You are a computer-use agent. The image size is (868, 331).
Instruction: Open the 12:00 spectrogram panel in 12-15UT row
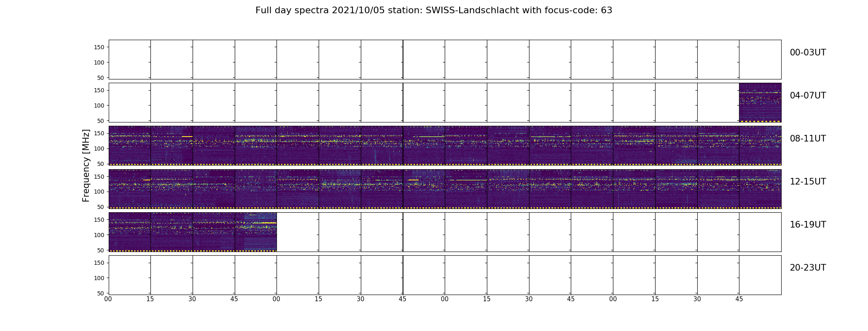(130, 189)
